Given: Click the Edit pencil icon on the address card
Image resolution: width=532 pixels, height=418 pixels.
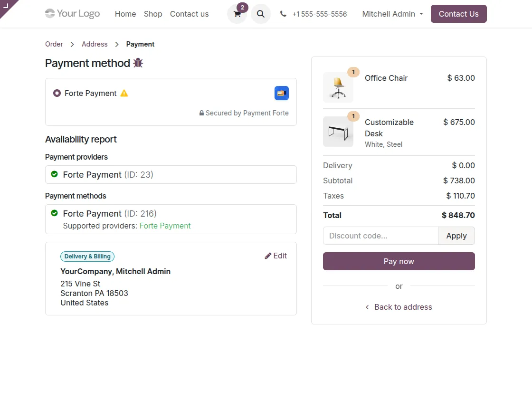Looking at the screenshot, I should pyautogui.click(x=267, y=256).
